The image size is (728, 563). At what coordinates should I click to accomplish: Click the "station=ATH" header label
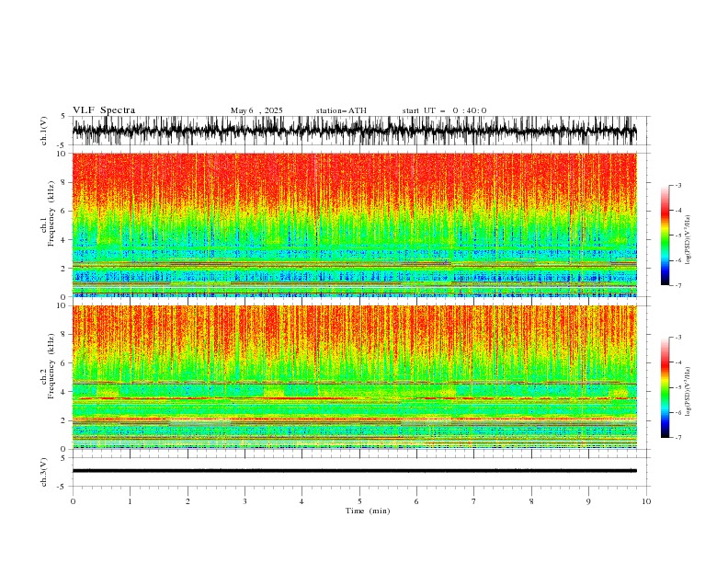[x=341, y=110]
